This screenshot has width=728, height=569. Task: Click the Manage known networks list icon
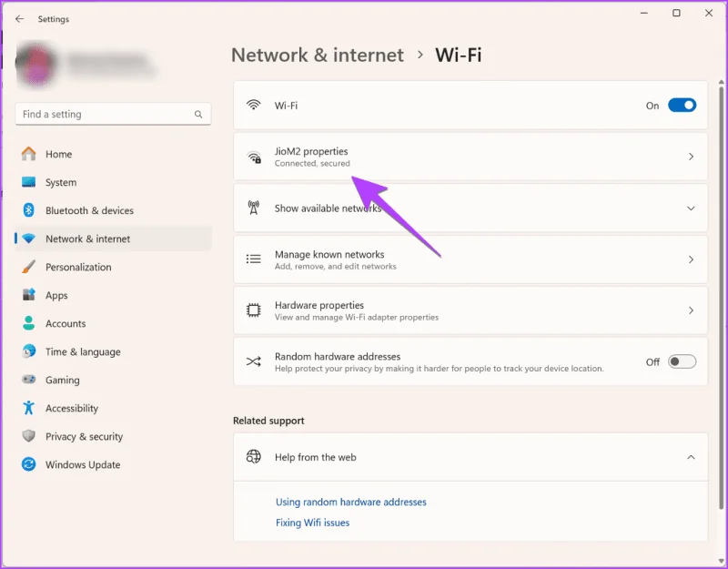(254, 259)
